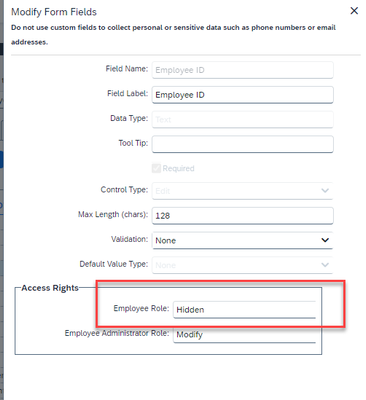Click the Default Value Type chevron
Image resolution: width=366 pixels, height=400 pixels.
click(325, 265)
